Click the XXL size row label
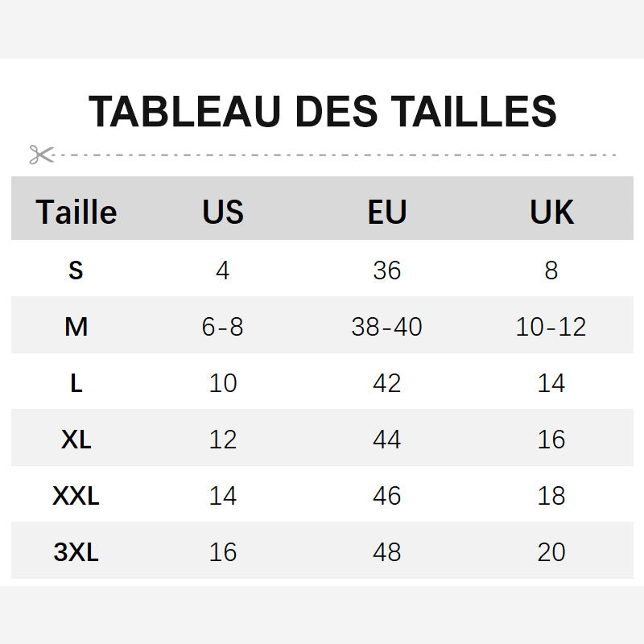Image resolution: width=644 pixels, height=644 pixels. tap(76, 496)
